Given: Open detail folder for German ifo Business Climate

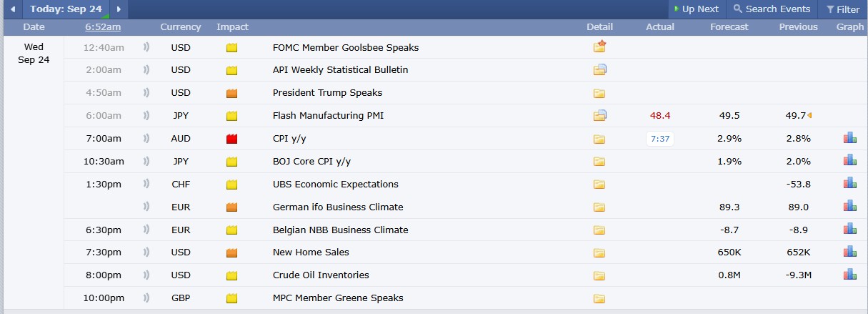Looking at the screenshot, I should point(599,207).
